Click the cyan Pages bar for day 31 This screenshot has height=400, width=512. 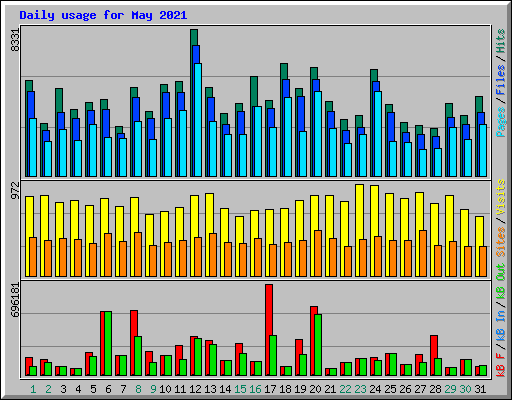click(x=483, y=150)
